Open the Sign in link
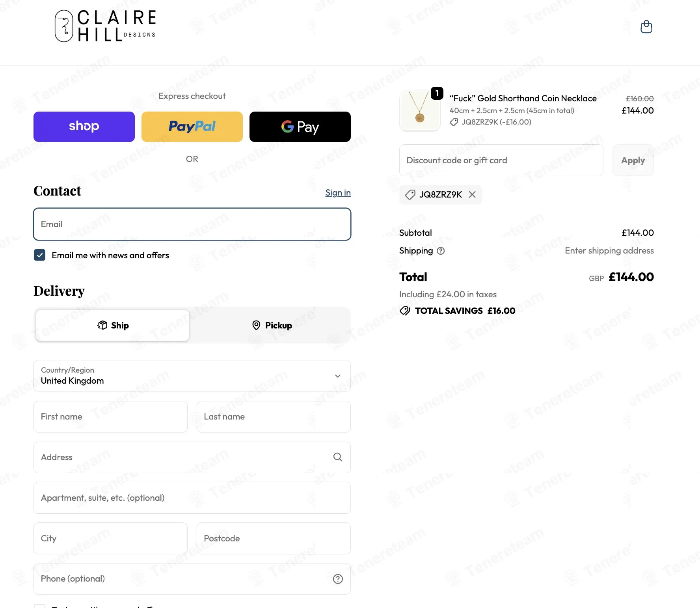The width and height of the screenshot is (700, 608). click(338, 193)
